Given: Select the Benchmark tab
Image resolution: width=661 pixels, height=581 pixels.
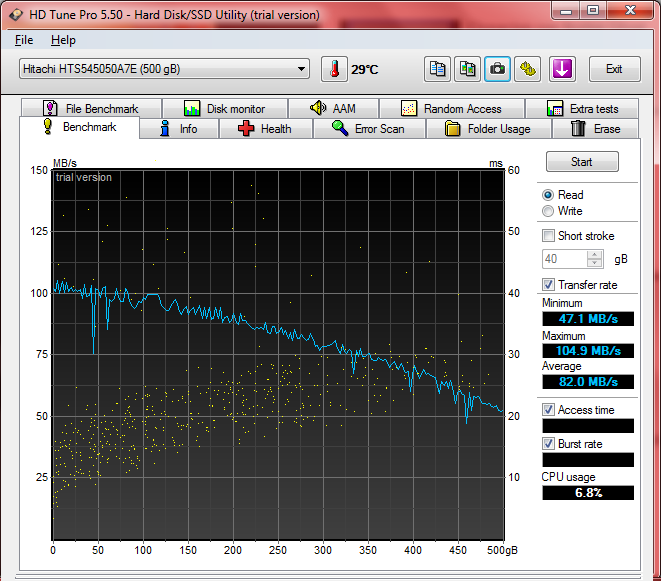Looking at the screenshot, I should click(x=80, y=127).
